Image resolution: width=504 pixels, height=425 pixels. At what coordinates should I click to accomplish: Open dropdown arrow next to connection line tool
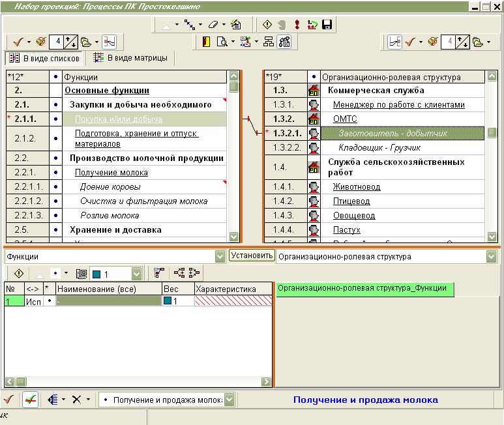pyautogui.click(x=201, y=24)
